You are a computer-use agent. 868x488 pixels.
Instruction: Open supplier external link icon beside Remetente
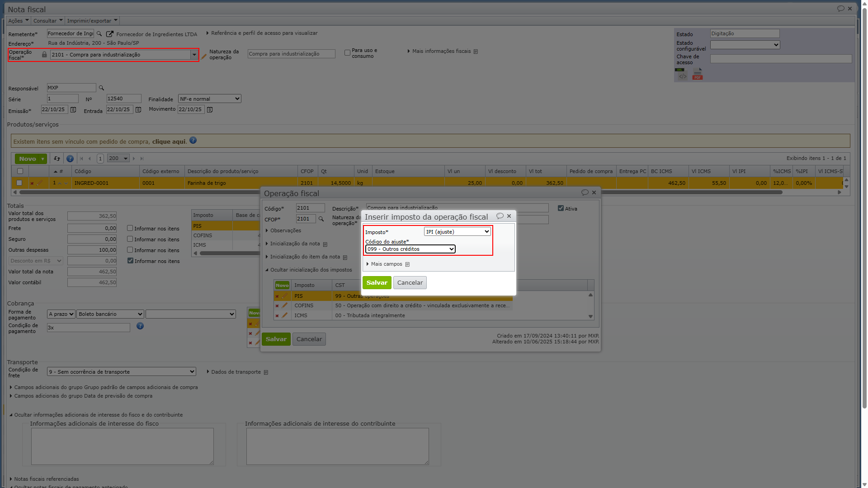click(x=110, y=34)
